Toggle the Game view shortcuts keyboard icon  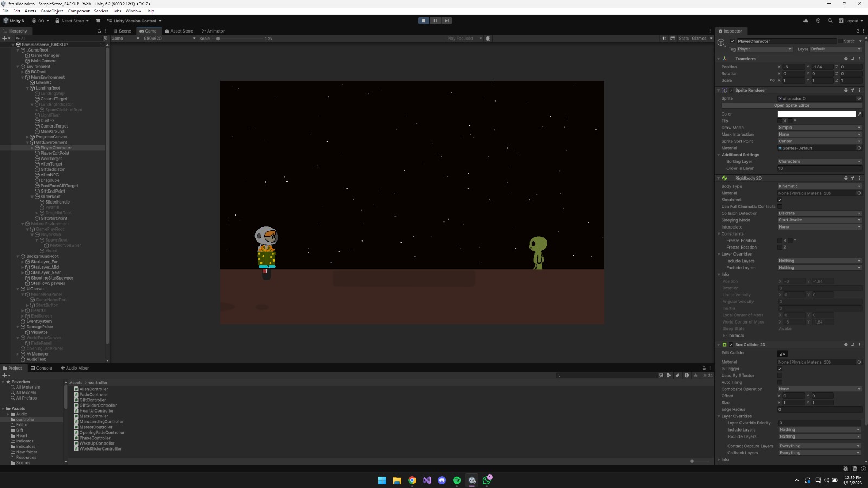pyautogui.click(x=673, y=39)
